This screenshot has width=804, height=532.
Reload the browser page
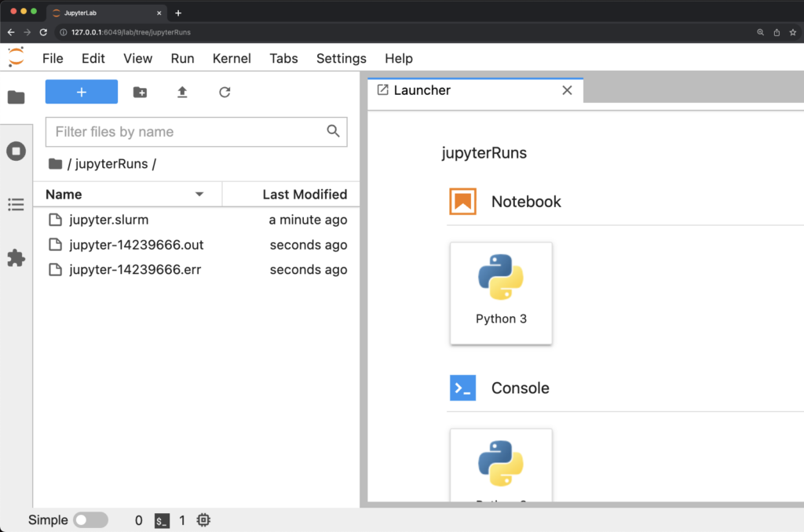point(44,31)
